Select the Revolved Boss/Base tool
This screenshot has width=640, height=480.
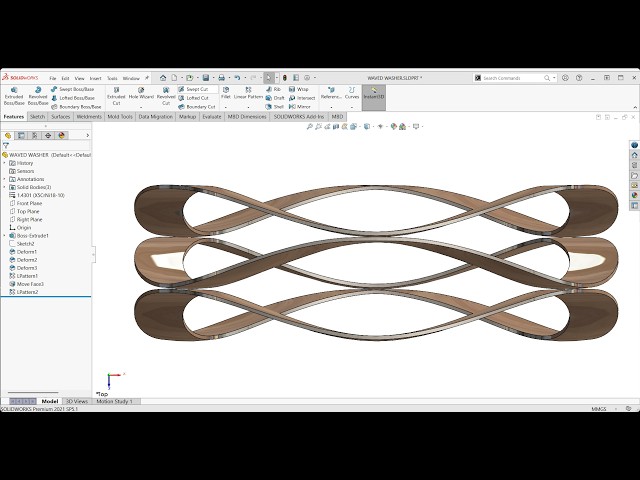coord(38,96)
